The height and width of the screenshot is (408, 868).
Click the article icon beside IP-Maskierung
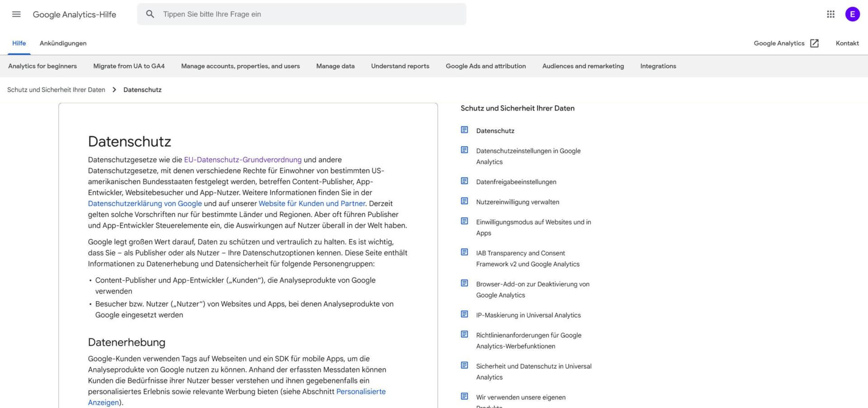pos(464,314)
